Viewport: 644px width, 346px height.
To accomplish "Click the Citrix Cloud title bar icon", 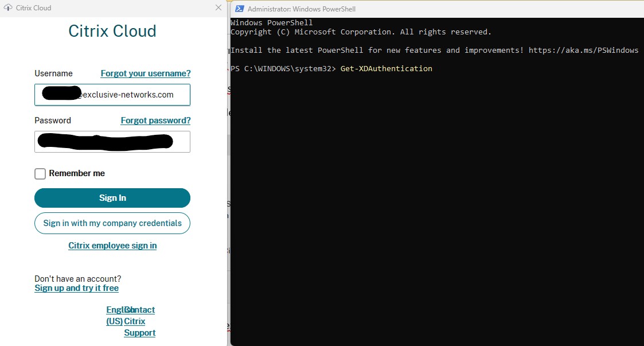I will (x=8, y=8).
